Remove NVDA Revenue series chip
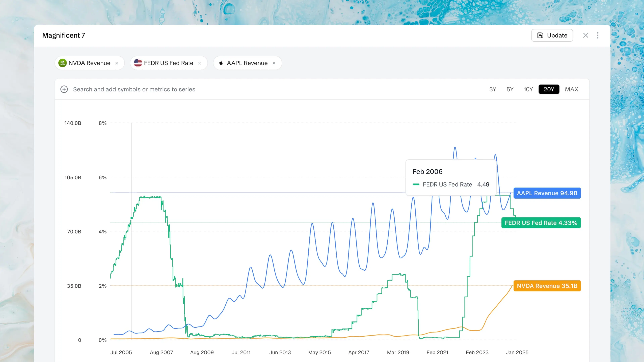 point(117,63)
